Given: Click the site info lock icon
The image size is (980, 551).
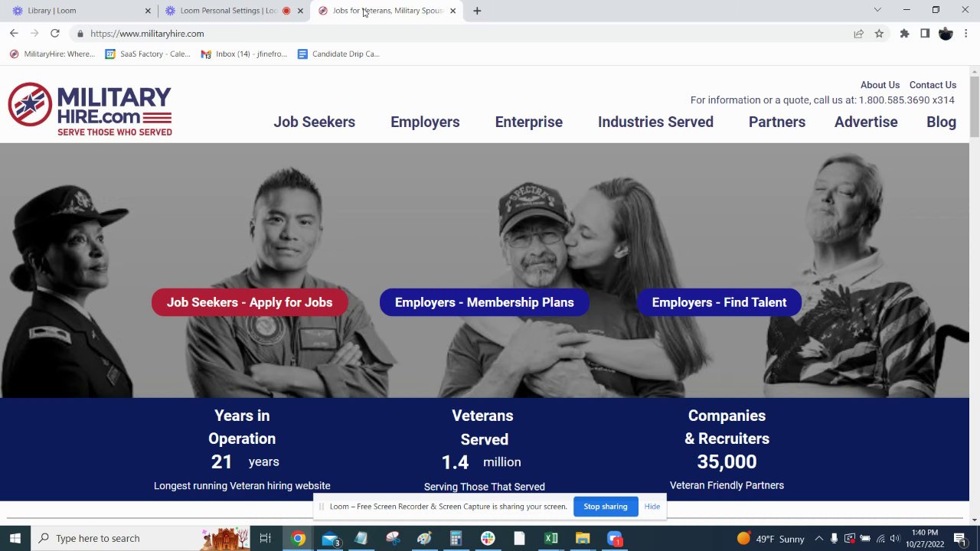Looking at the screenshot, I should [x=80, y=34].
